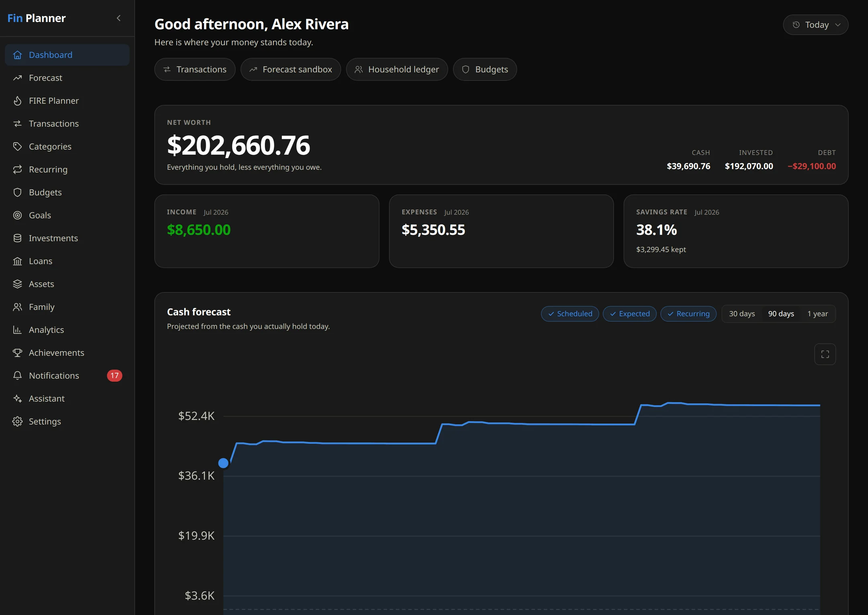The width and height of the screenshot is (868, 615).
Task: Expand the cash forecast chart to fullscreen
Action: [x=825, y=354]
